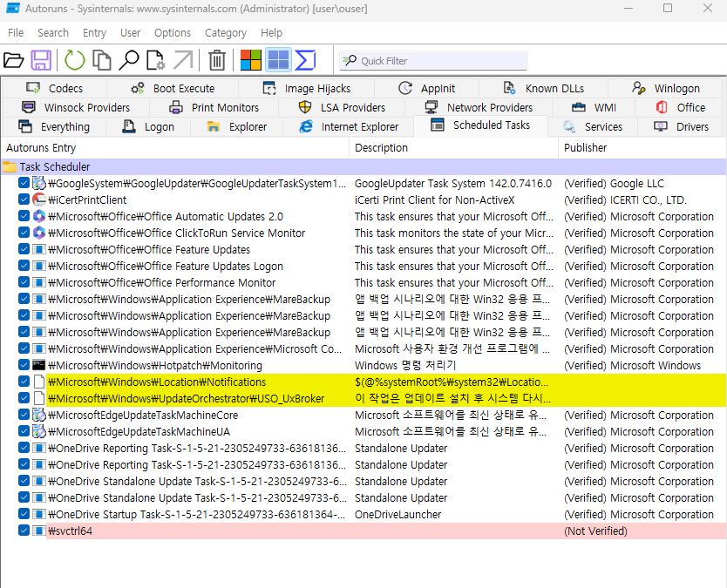Click the MicrosoftEdgeUpdateTaskMachineCore entry icon
The width and height of the screenshot is (727, 588).
(39, 416)
